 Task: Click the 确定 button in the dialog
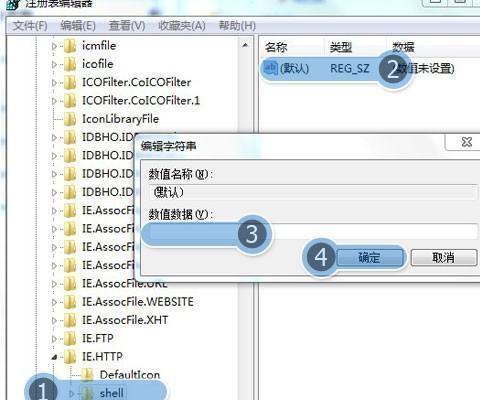coord(369,258)
